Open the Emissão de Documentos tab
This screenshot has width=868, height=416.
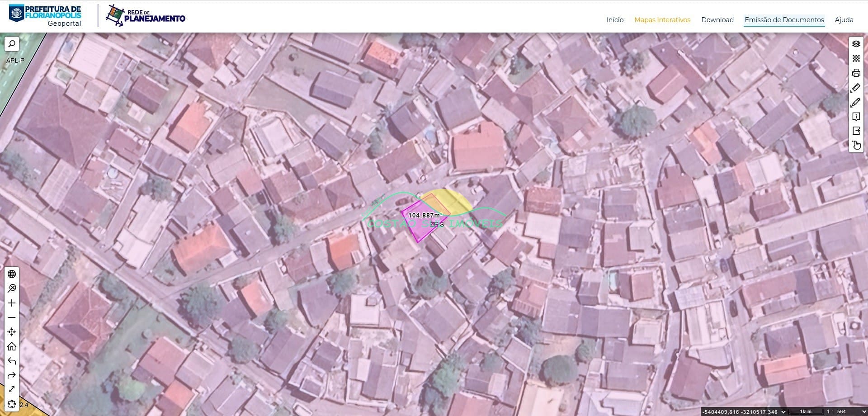784,20
